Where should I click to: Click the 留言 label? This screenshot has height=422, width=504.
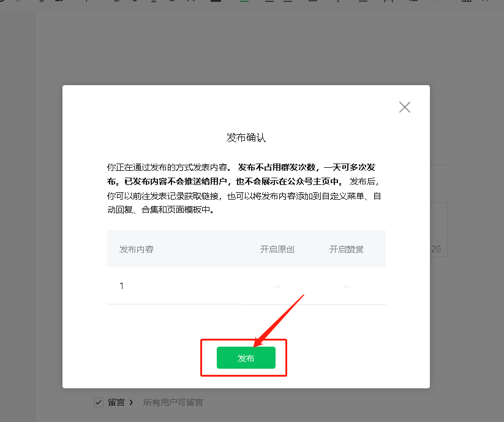point(116,402)
